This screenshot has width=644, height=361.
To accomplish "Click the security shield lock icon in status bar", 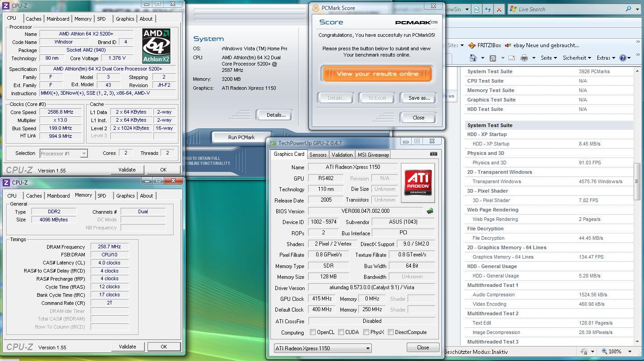I will tap(584, 352).
